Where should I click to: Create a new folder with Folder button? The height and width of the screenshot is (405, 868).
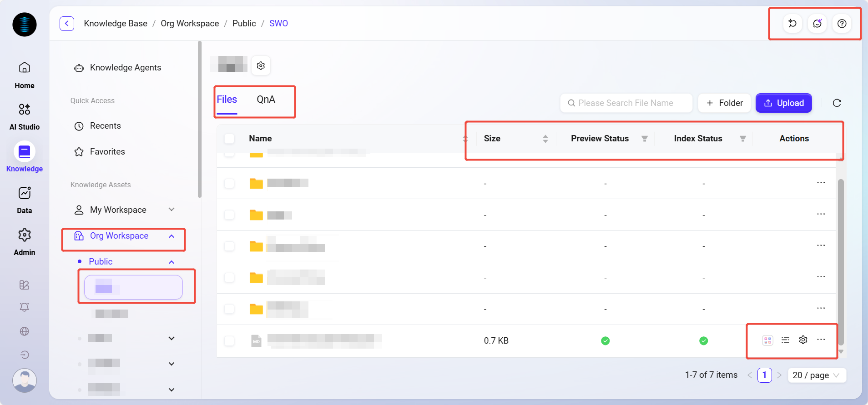[x=724, y=103]
